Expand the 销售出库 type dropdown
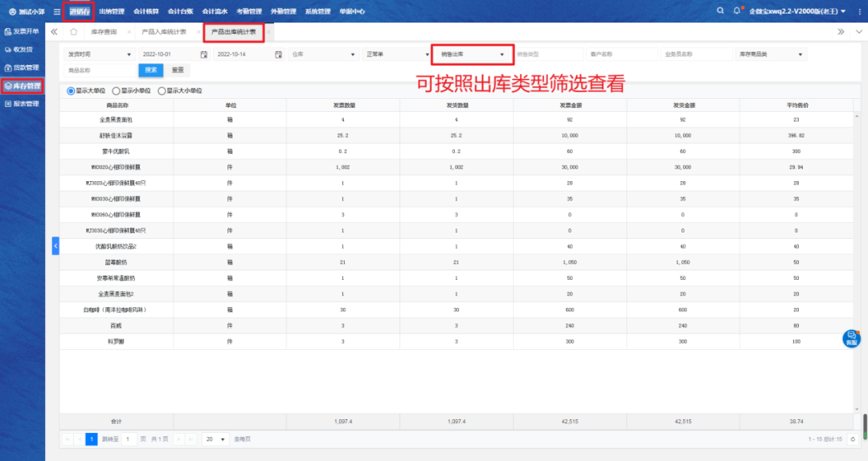 (473, 55)
